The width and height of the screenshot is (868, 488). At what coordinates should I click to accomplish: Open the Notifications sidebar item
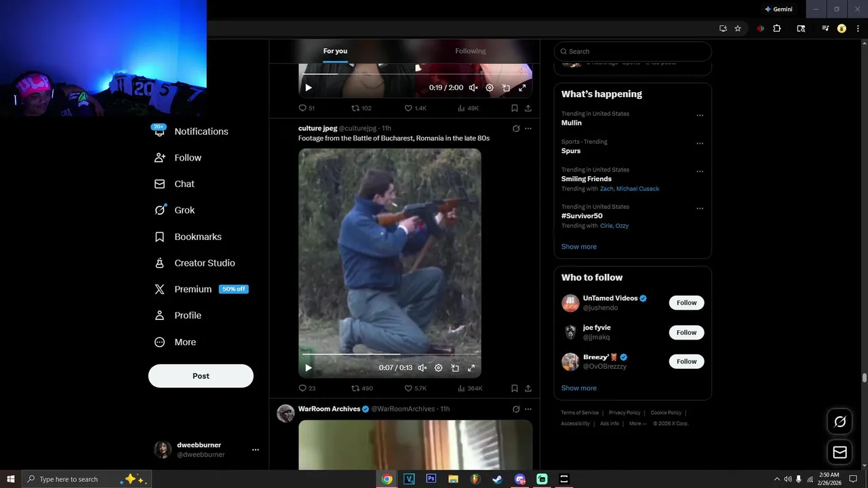tap(191, 131)
